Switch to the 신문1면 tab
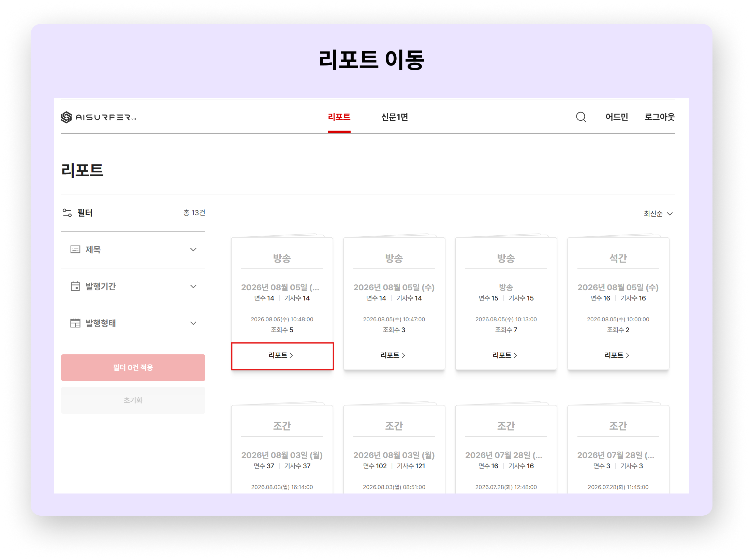The image size is (750, 560). [x=395, y=117]
